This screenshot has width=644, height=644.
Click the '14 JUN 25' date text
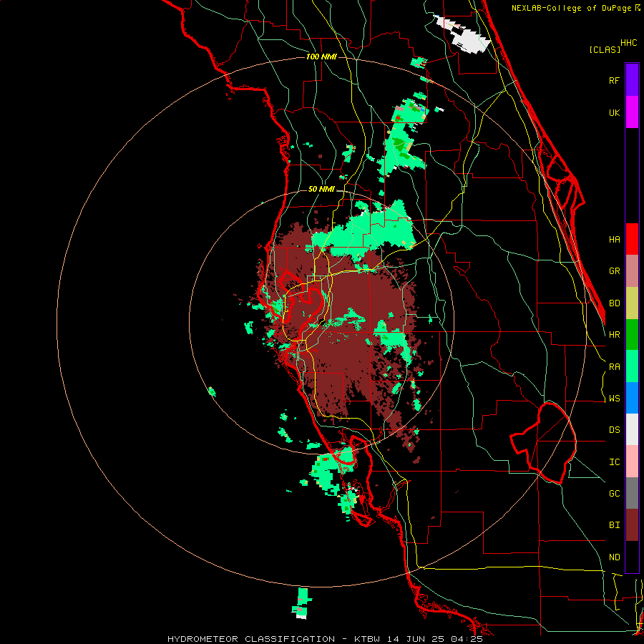pos(416,639)
